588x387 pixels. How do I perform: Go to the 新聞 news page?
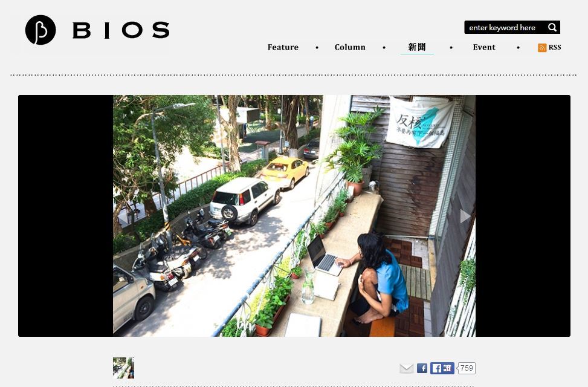click(x=417, y=47)
